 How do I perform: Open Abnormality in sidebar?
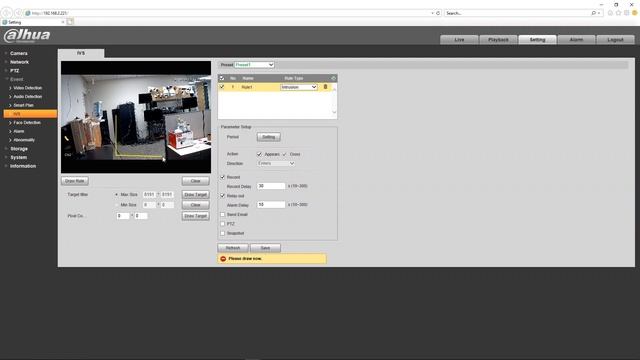click(x=24, y=140)
